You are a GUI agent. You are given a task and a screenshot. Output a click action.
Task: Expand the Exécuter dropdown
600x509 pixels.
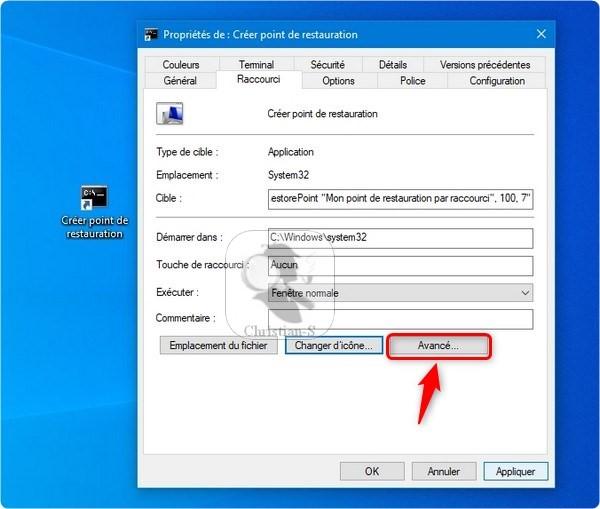[x=400, y=293]
